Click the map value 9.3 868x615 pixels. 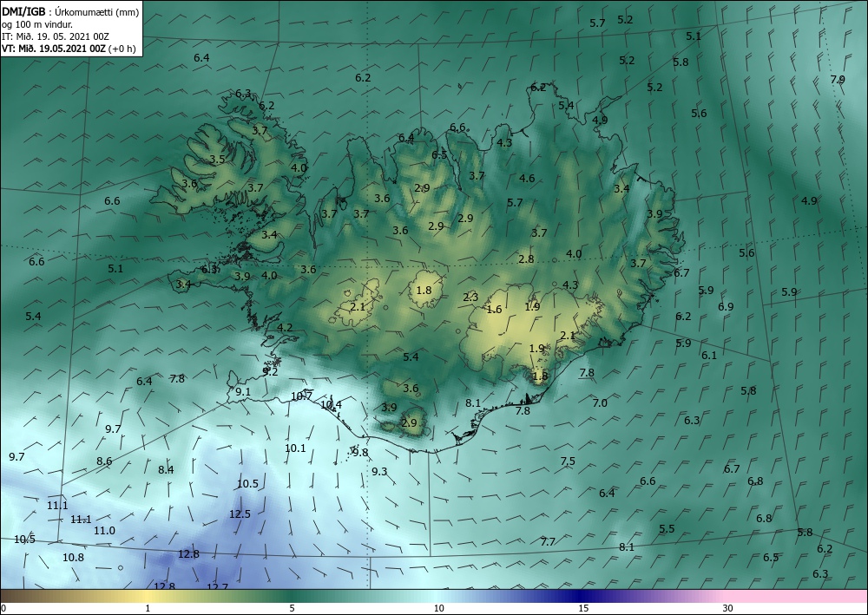coord(379,471)
